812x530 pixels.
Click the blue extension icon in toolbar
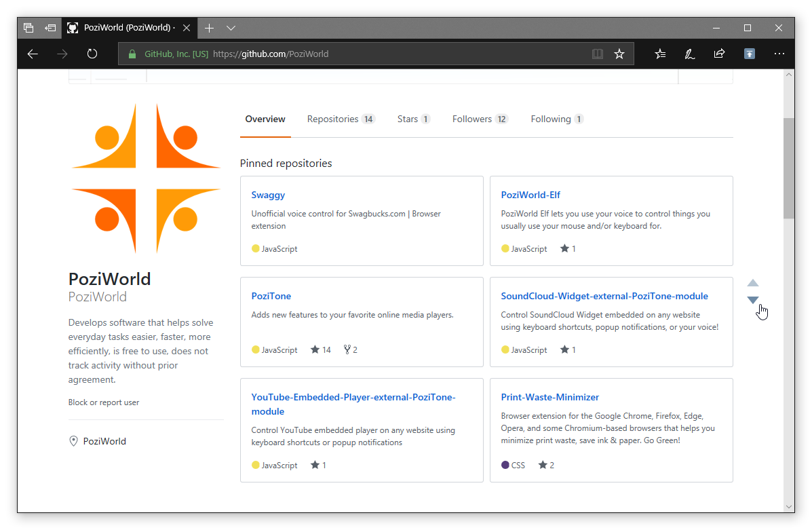749,54
